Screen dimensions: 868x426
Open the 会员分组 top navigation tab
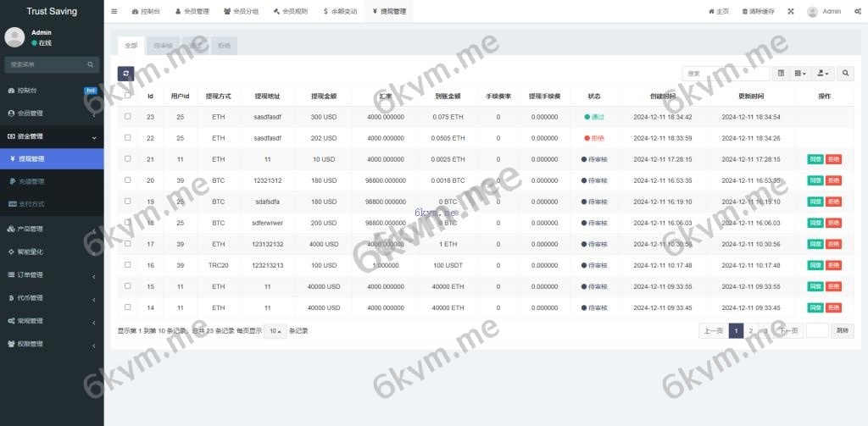242,11
